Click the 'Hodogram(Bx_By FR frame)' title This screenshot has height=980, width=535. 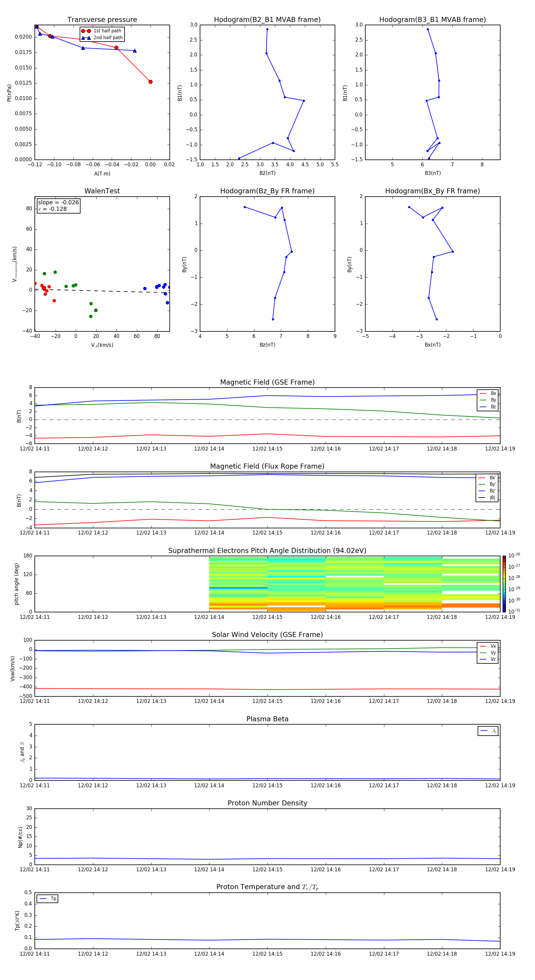[432, 191]
